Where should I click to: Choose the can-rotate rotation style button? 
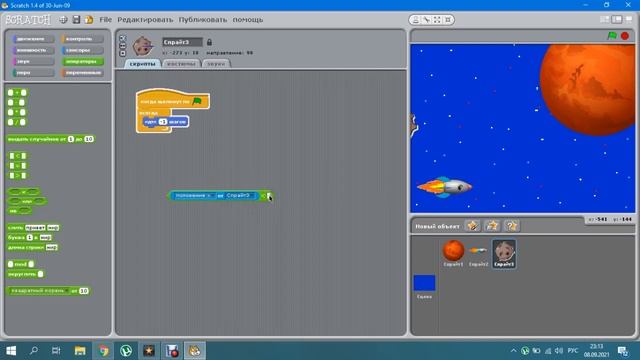click(122, 38)
